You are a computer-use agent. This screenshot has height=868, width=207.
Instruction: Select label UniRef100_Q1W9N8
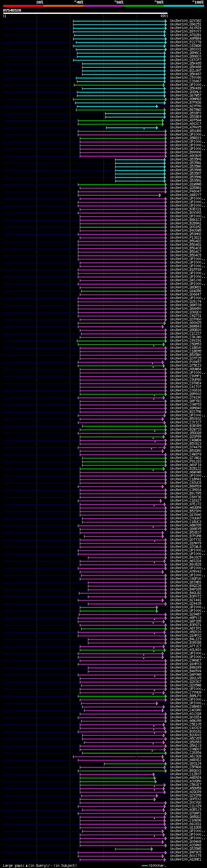[186, 184]
